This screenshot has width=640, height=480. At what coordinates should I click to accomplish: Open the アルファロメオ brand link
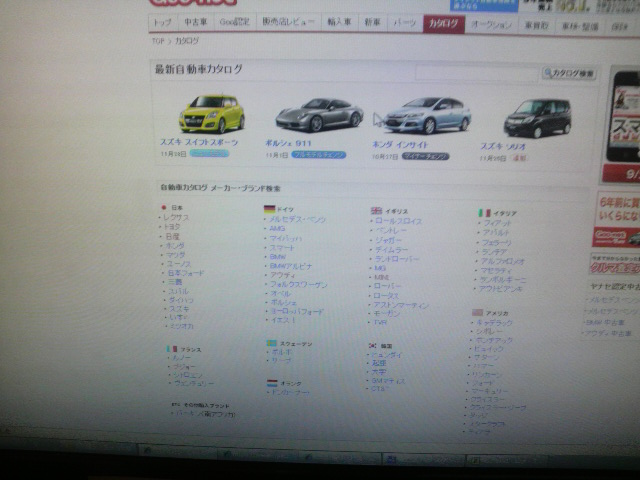[502, 261]
